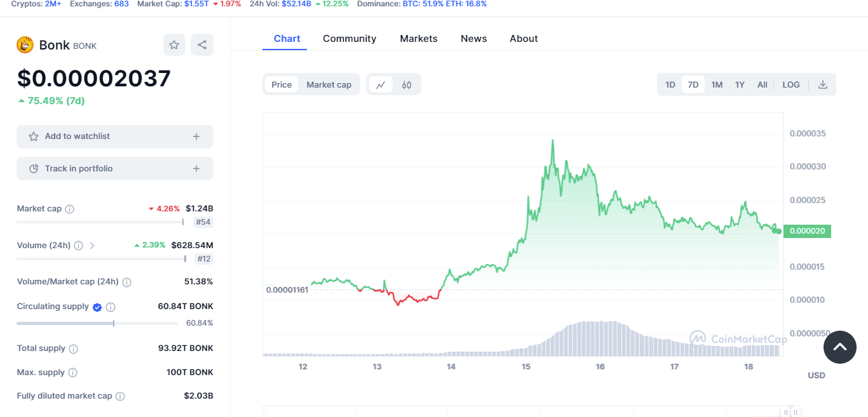Click the ETH: 16.8% dominance value
This screenshot has width=868, height=417.
tap(467, 4)
